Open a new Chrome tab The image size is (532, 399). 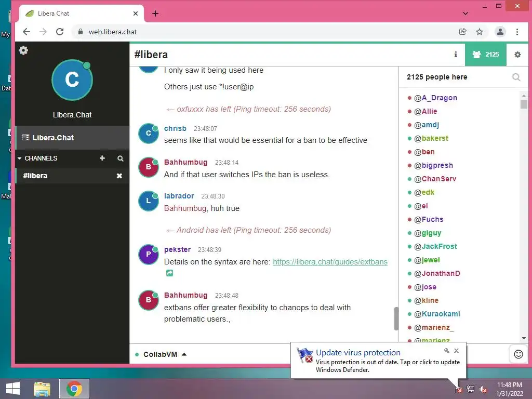point(155,14)
